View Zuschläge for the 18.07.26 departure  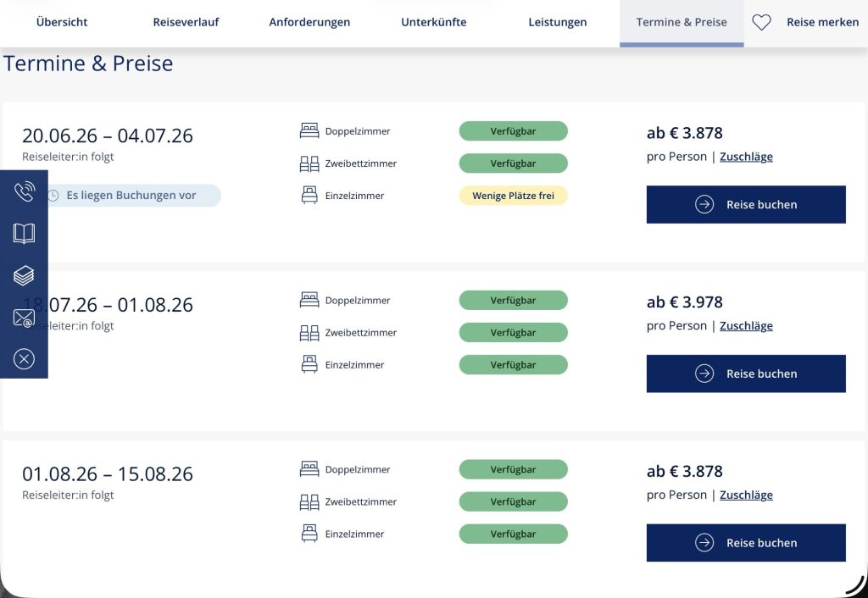tap(746, 326)
